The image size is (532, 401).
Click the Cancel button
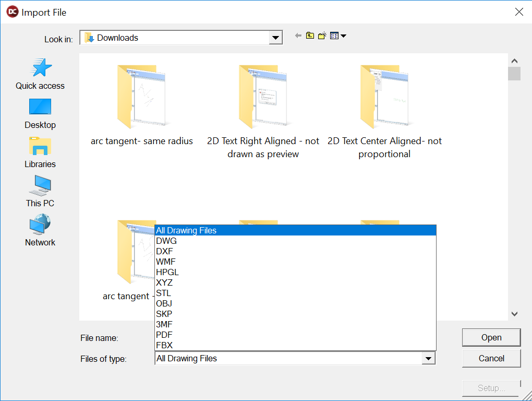tap(491, 358)
